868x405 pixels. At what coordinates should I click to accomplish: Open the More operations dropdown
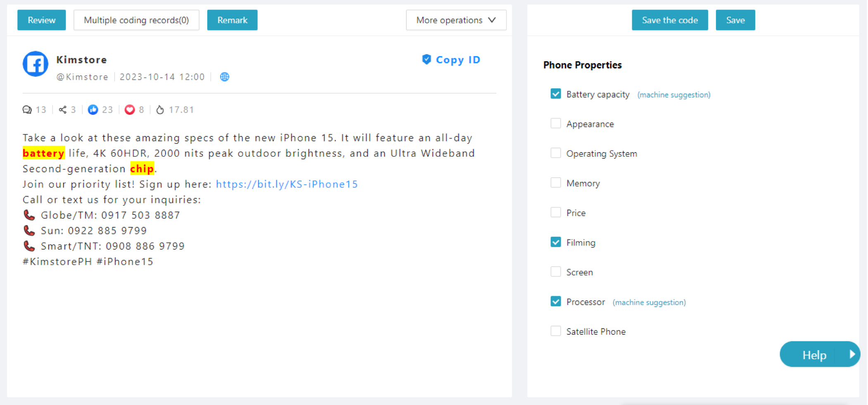[x=456, y=20]
